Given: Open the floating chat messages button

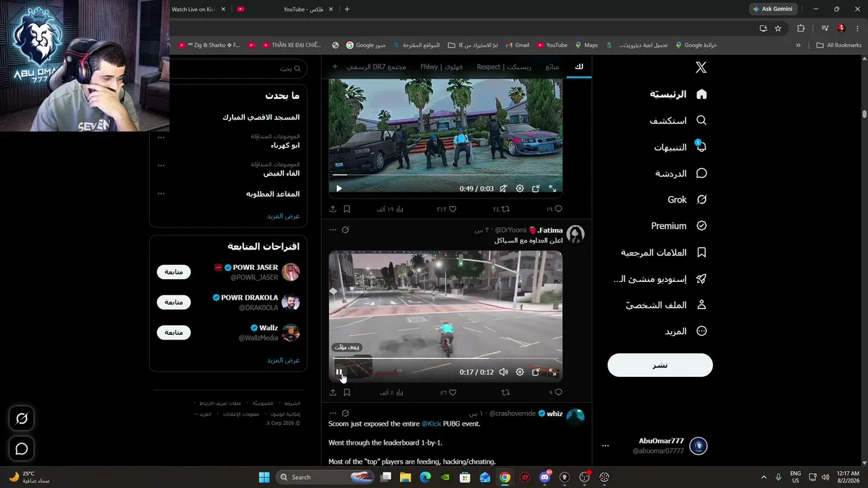Looking at the screenshot, I should [x=22, y=449].
